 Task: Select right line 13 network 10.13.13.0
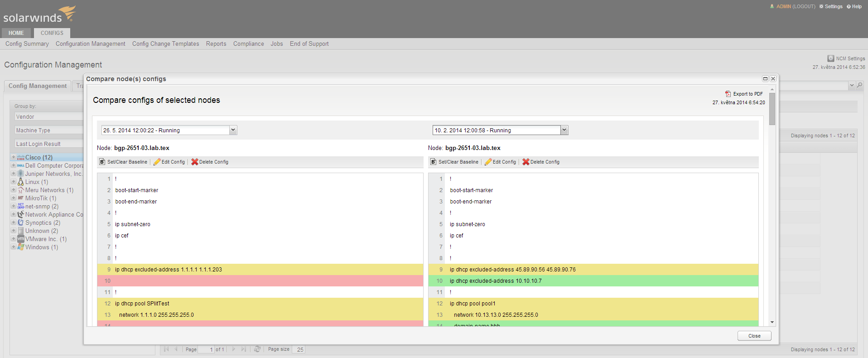coord(593,315)
